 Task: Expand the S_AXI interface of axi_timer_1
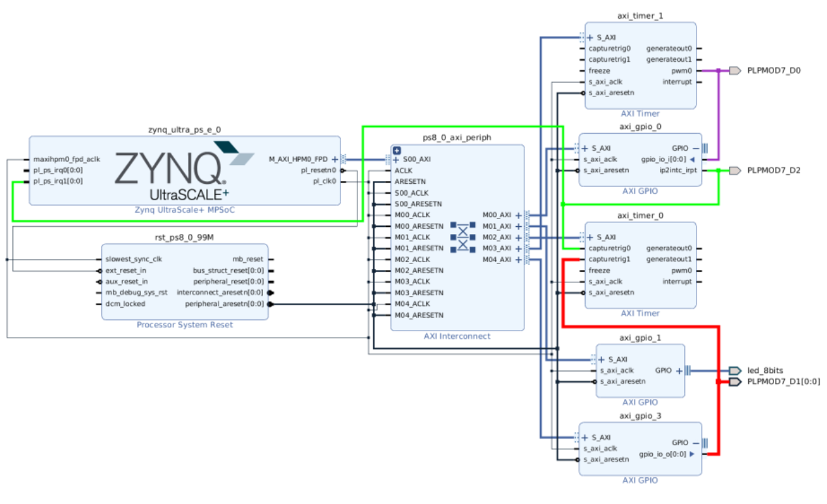590,37
